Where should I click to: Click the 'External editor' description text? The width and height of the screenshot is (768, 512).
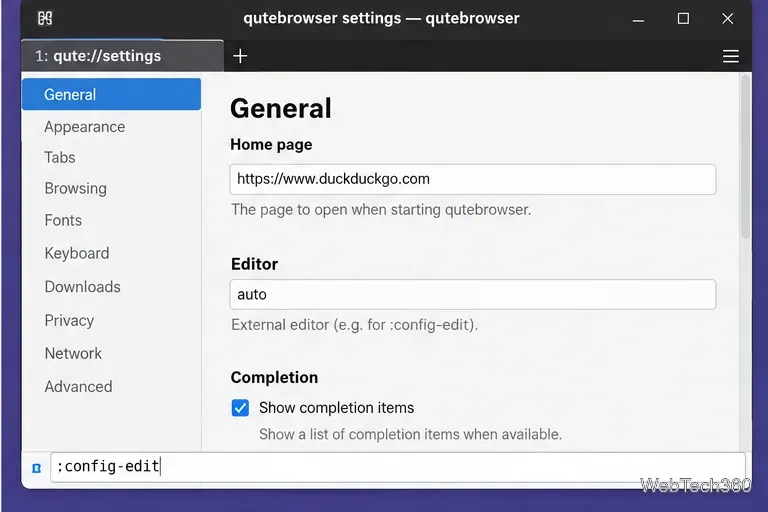coord(354,325)
